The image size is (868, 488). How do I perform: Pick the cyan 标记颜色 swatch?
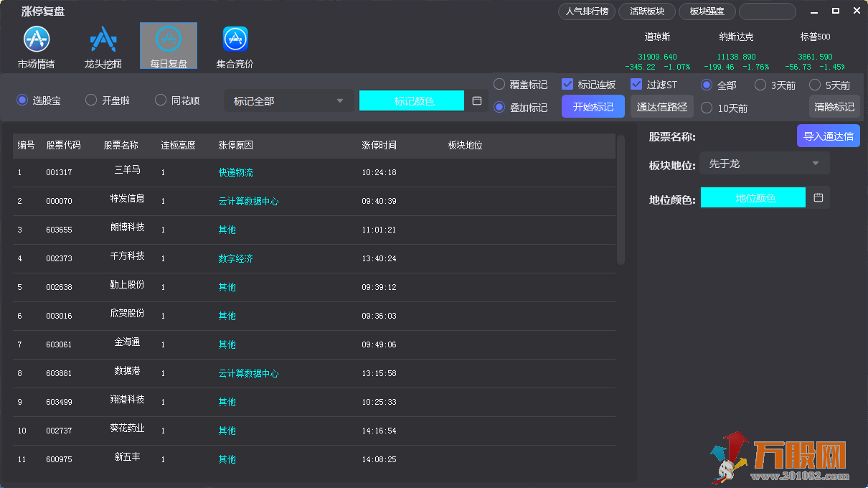pyautogui.click(x=412, y=100)
